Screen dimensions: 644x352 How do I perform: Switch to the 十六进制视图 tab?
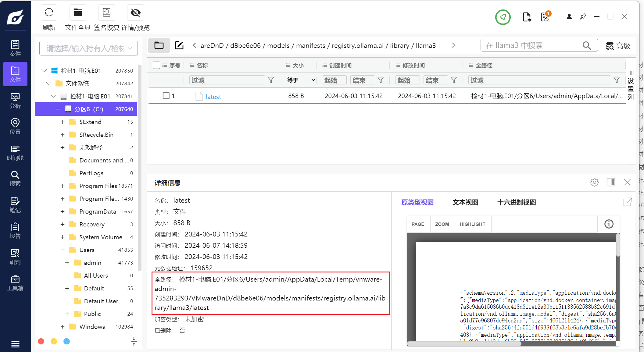tap(516, 202)
